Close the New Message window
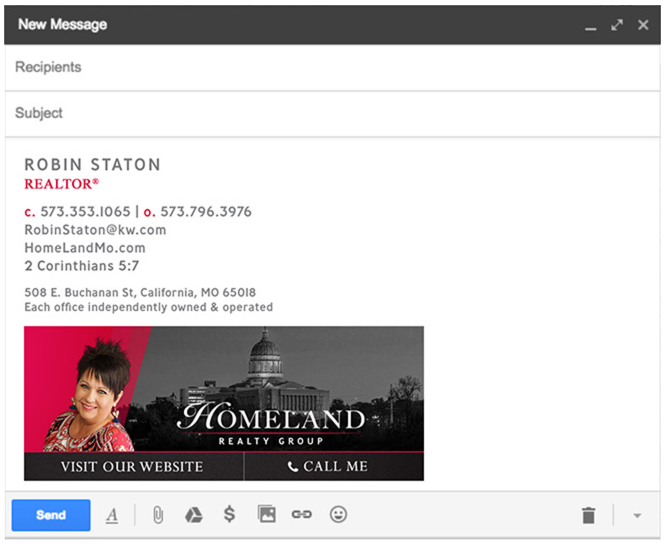The width and height of the screenshot is (666, 544). (643, 24)
